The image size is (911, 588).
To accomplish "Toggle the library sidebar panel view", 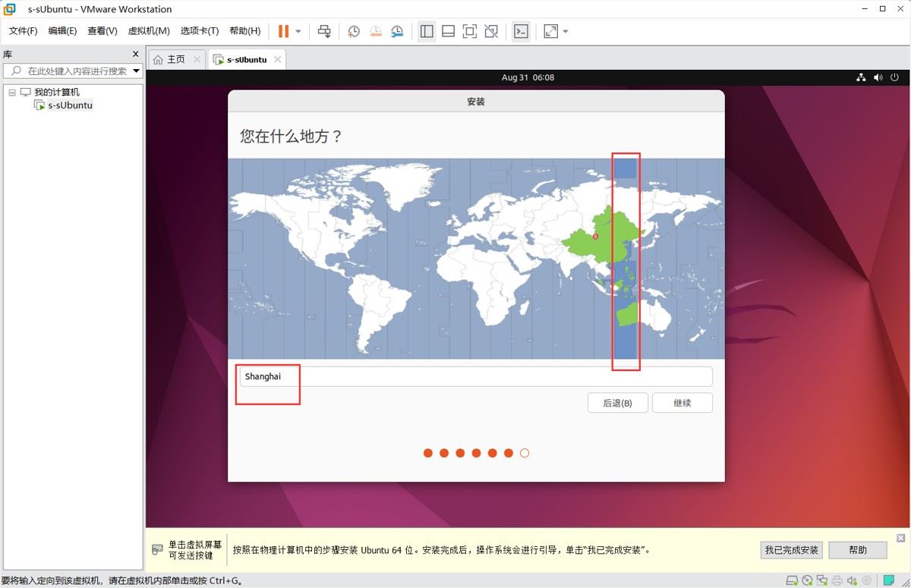I will tap(427, 31).
